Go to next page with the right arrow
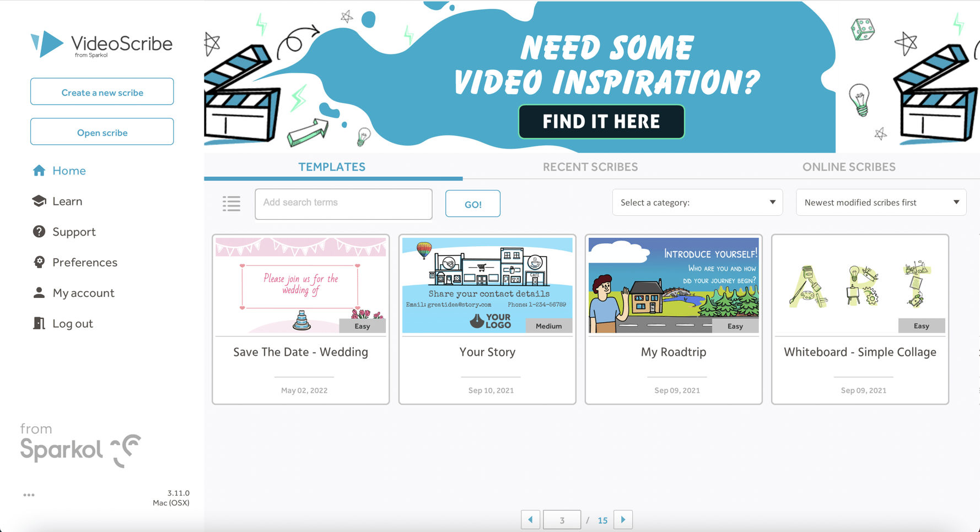Viewport: 980px width, 532px height. pyautogui.click(x=623, y=519)
